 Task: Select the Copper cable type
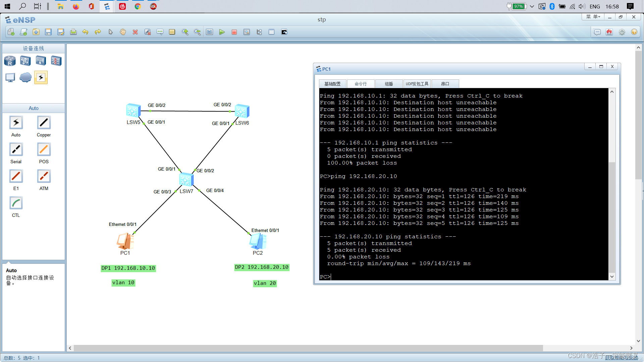pyautogui.click(x=44, y=123)
